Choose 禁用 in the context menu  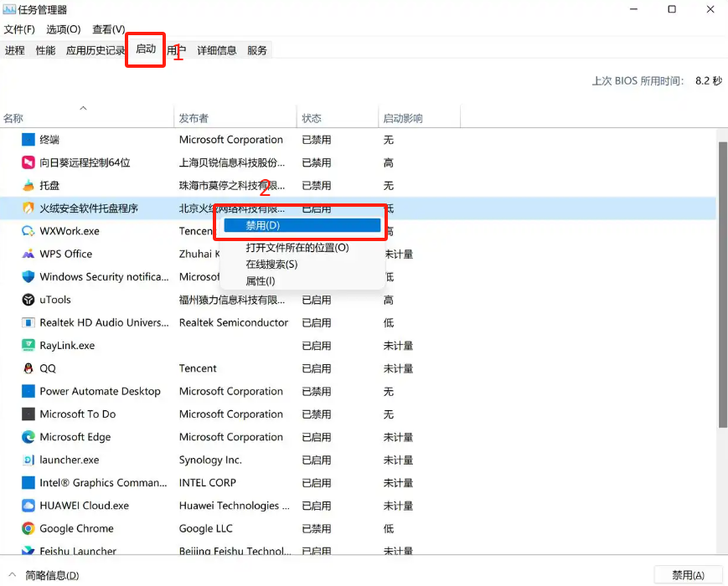pos(300,228)
